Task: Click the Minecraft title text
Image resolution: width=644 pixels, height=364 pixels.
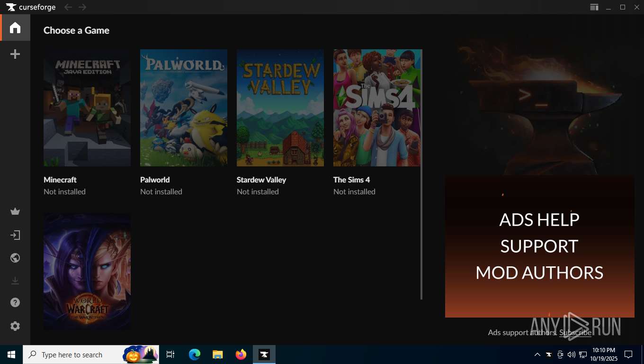Action: [60, 180]
